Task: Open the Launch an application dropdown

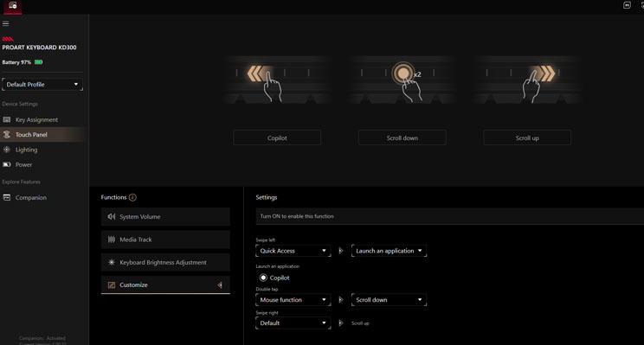Action: (389, 251)
